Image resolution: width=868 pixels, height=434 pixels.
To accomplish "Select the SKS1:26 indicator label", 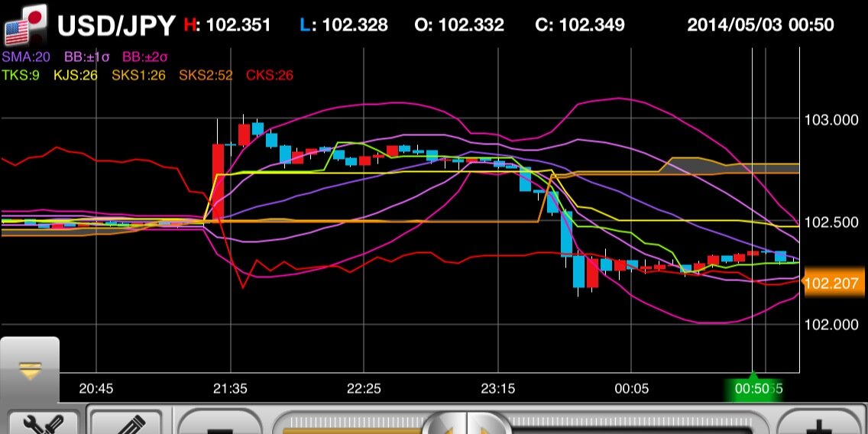I will point(138,75).
